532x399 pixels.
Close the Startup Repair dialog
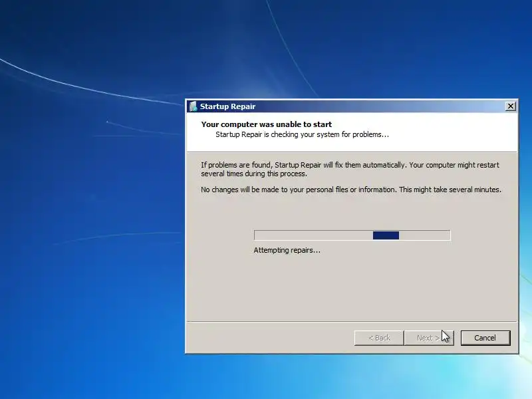pyautogui.click(x=510, y=106)
